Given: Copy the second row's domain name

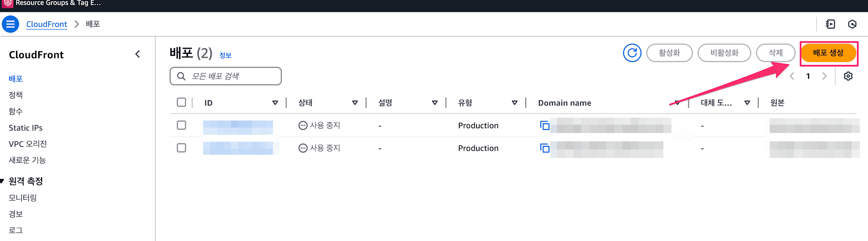Looking at the screenshot, I should click(544, 148).
